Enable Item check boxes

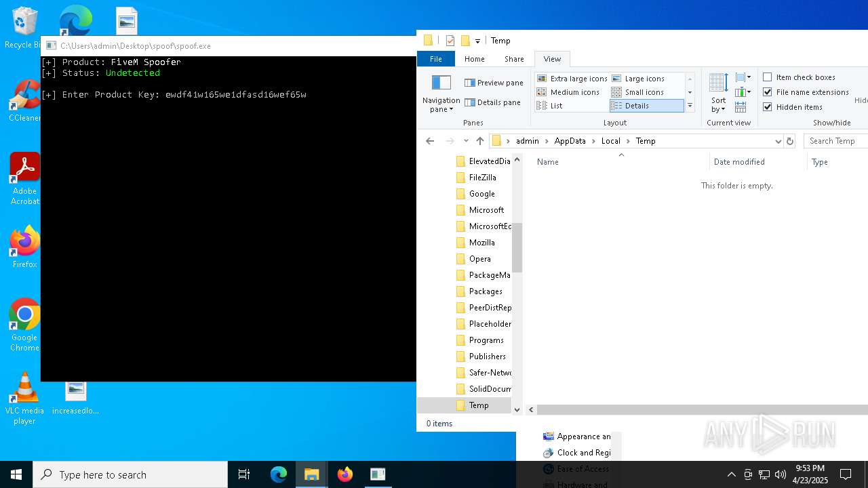[x=799, y=77]
